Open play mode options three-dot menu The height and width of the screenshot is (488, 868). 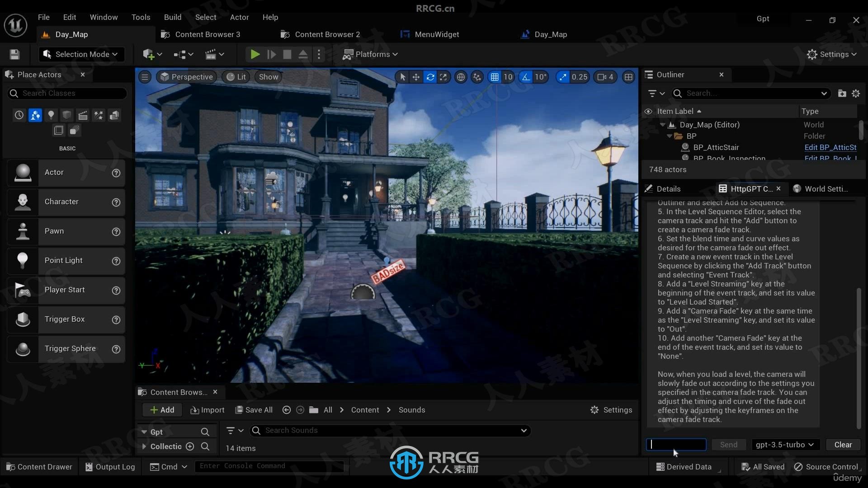tap(319, 54)
